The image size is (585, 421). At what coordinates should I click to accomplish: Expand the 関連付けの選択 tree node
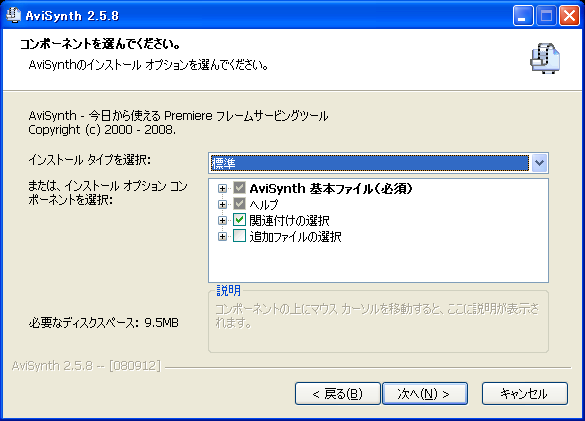[222, 221]
